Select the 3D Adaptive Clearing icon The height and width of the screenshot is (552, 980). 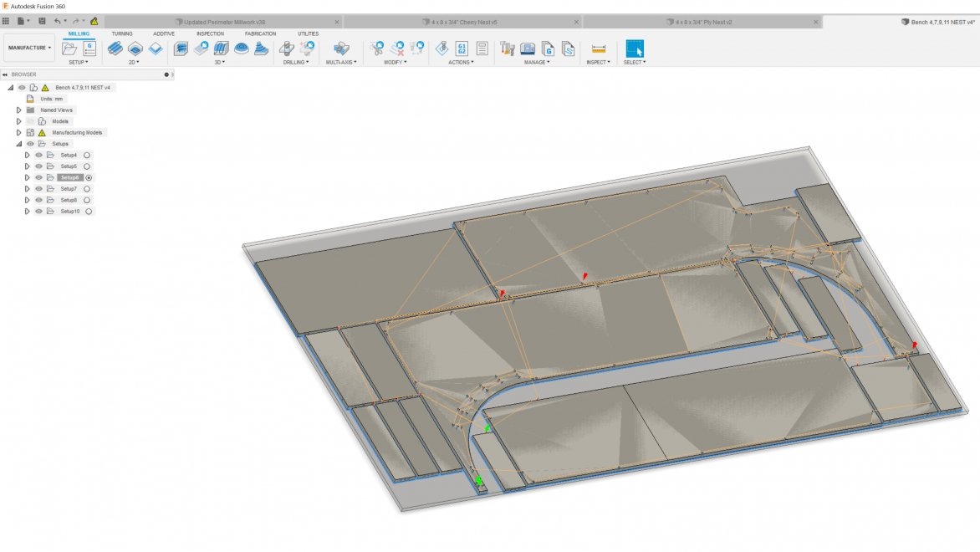pos(181,49)
